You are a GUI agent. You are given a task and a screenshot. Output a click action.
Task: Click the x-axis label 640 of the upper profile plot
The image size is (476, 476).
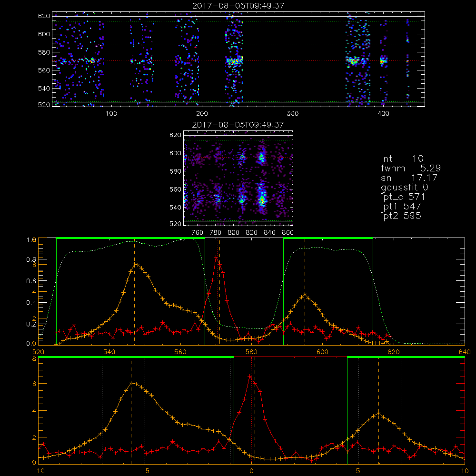(x=465, y=352)
